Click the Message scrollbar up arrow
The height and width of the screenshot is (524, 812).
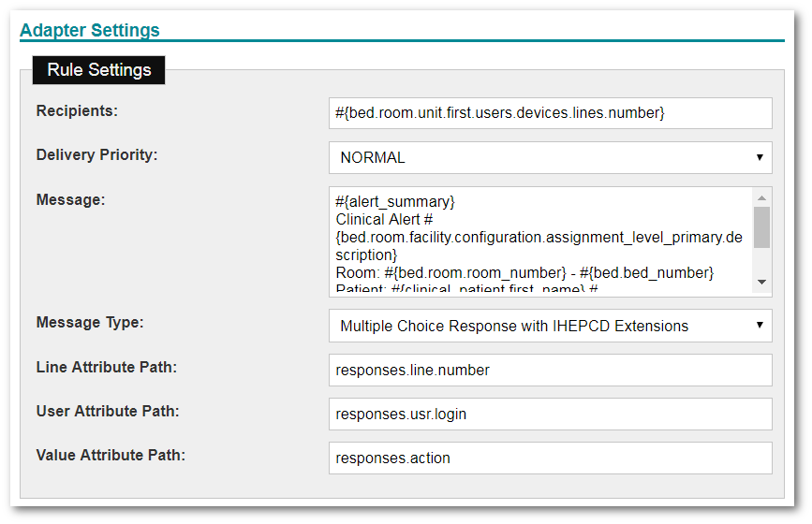coord(761,197)
